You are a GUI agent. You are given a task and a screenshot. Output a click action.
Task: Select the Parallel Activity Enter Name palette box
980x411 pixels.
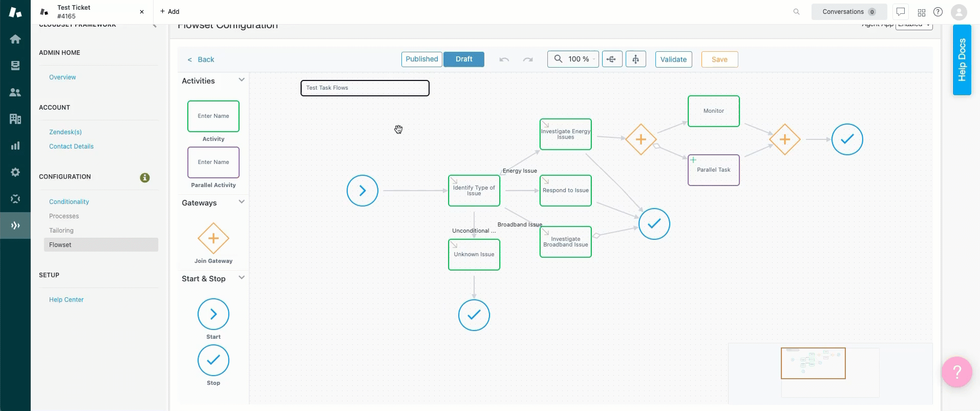click(214, 162)
